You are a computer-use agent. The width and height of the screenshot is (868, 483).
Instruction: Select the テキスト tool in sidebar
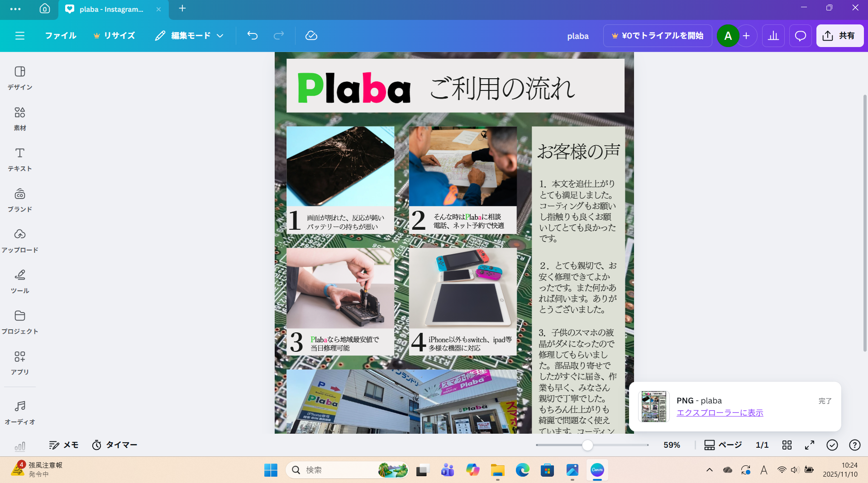point(19,159)
